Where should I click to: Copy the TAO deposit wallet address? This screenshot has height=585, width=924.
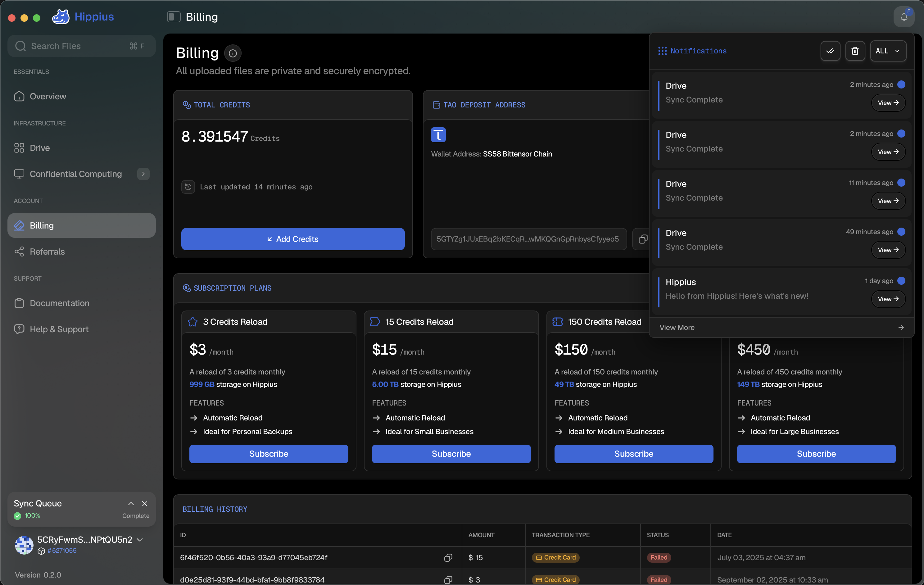(x=642, y=239)
